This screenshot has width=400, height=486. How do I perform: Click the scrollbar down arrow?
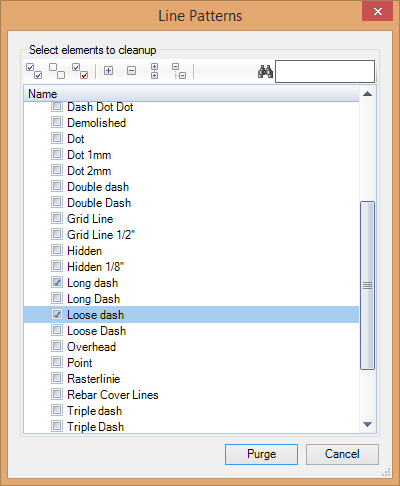(367, 424)
